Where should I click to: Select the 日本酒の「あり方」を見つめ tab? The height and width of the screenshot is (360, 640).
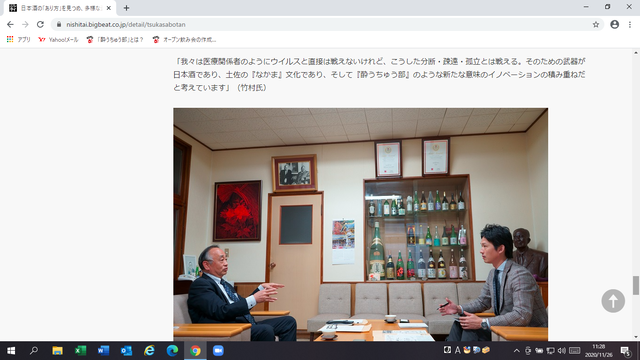60,8
